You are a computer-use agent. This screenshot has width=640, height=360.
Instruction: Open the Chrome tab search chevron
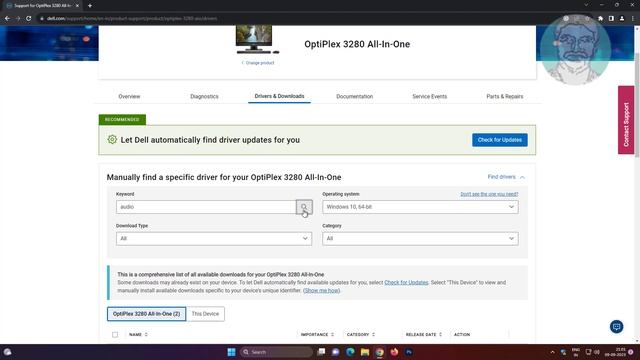586,5
